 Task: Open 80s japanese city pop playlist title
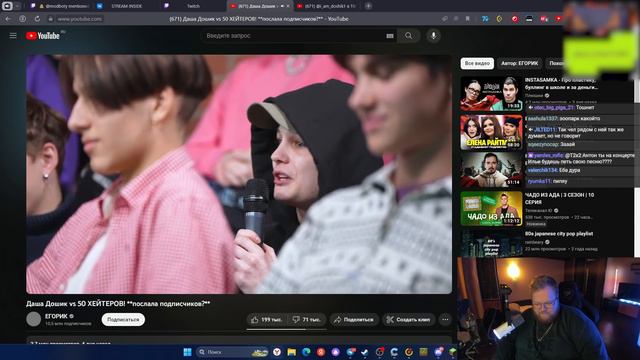(559, 234)
